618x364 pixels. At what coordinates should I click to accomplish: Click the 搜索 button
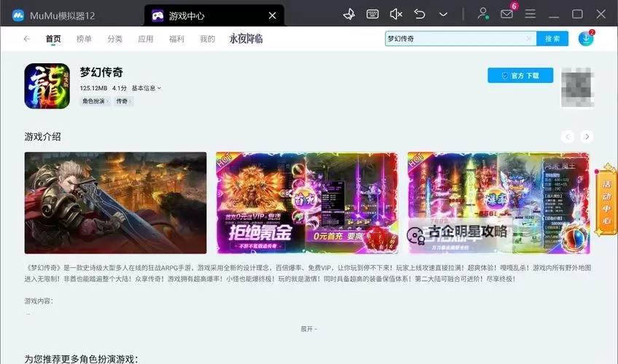click(x=552, y=39)
